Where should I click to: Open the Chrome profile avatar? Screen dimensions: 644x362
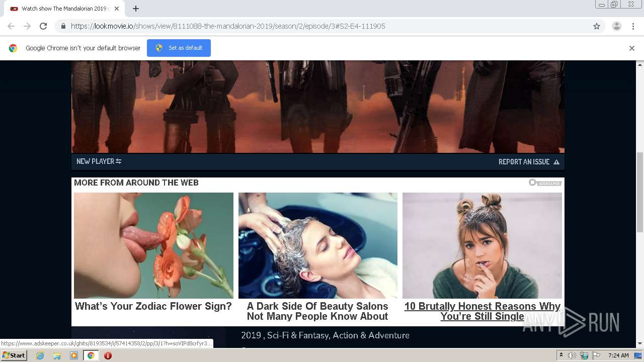616,26
